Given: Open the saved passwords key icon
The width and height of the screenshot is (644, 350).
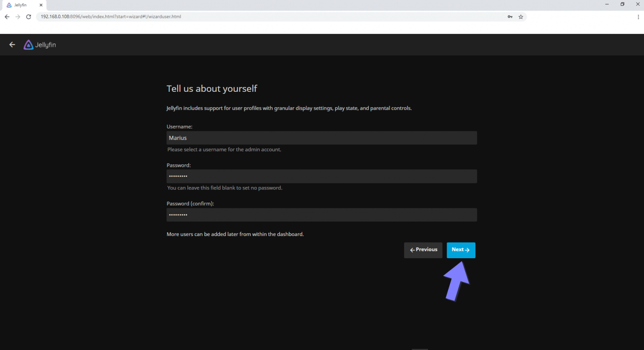Looking at the screenshot, I should pos(510,17).
